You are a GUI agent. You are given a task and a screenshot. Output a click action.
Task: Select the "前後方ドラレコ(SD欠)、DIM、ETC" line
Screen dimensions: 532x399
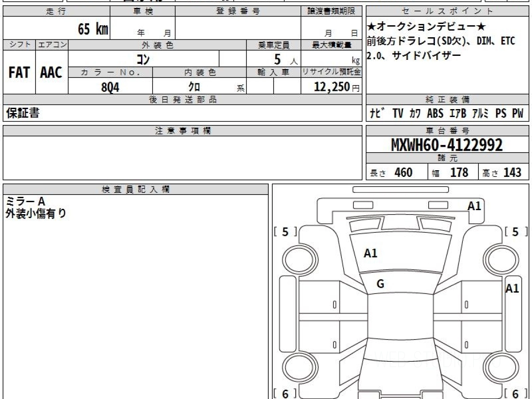click(442, 41)
